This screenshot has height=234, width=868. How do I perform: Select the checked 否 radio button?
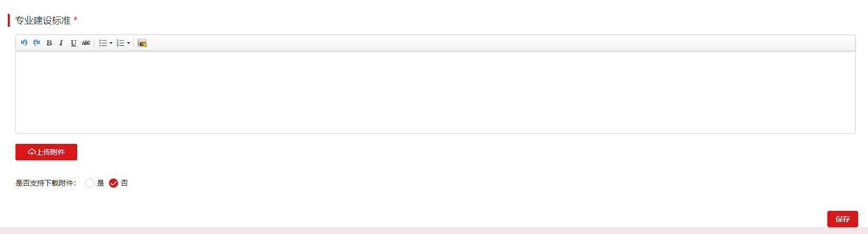click(x=113, y=183)
